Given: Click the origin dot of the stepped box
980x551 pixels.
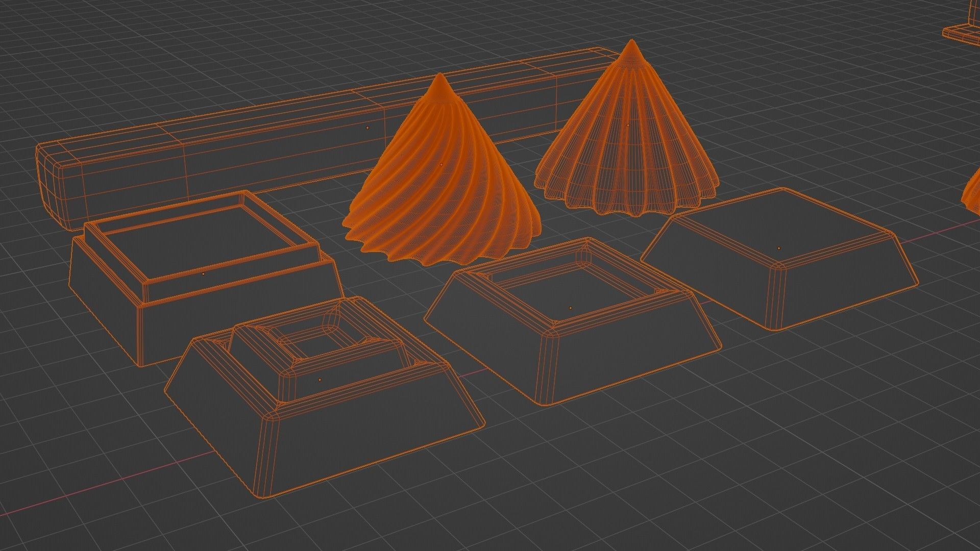Looking at the screenshot, I should 203,274.
